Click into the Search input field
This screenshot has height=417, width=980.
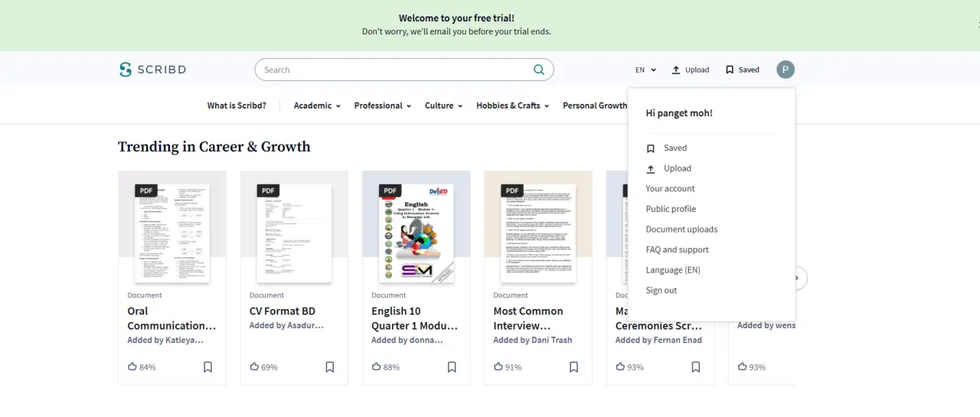point(394,70)
